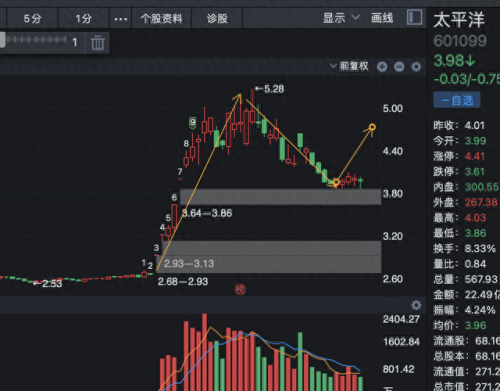Screen dimensions: 500x391
Task: Click the stock code 601099
Action: (x=460, y=41)
